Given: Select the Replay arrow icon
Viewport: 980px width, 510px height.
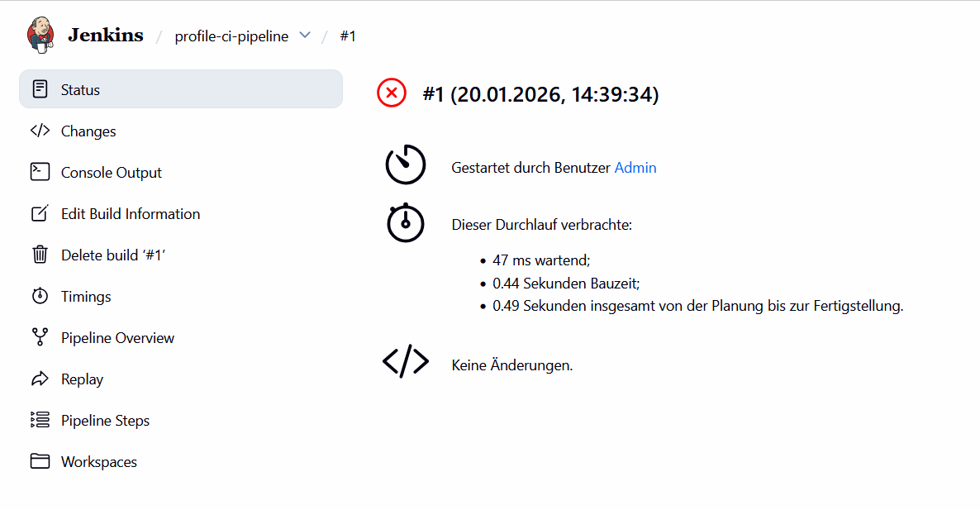Looking at the screenshot, I should click(x=40, y=379).
